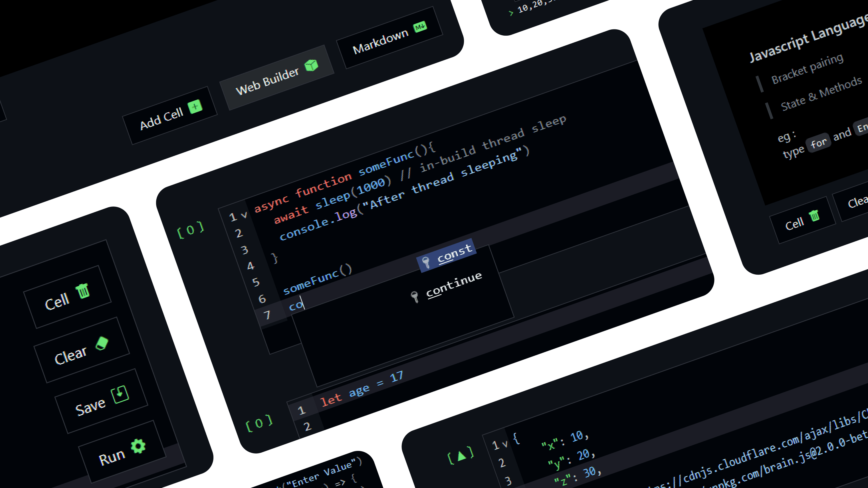Collapse code fold arrow on line 1
Viewport: 868px width, 488px height.
244,214
